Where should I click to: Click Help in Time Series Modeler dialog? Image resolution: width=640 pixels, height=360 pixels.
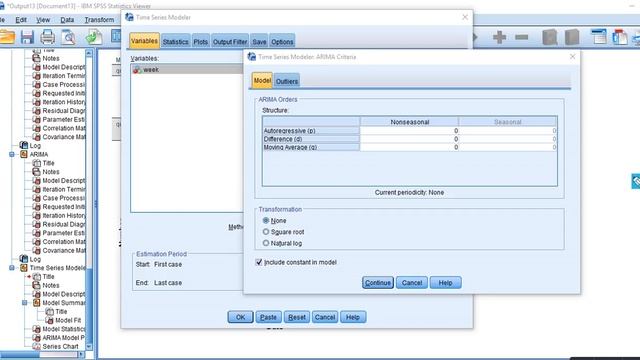tap(353, 317)
